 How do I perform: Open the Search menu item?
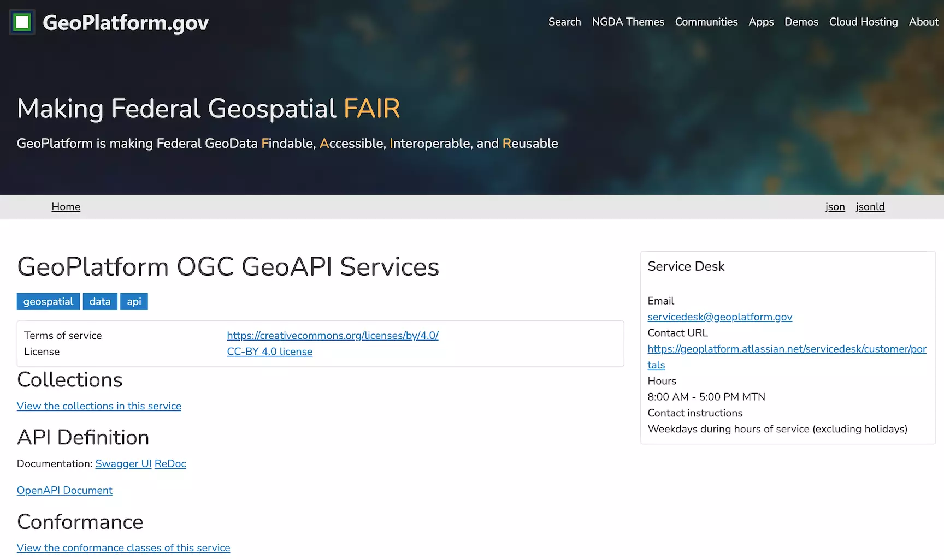tap(565, 22)
